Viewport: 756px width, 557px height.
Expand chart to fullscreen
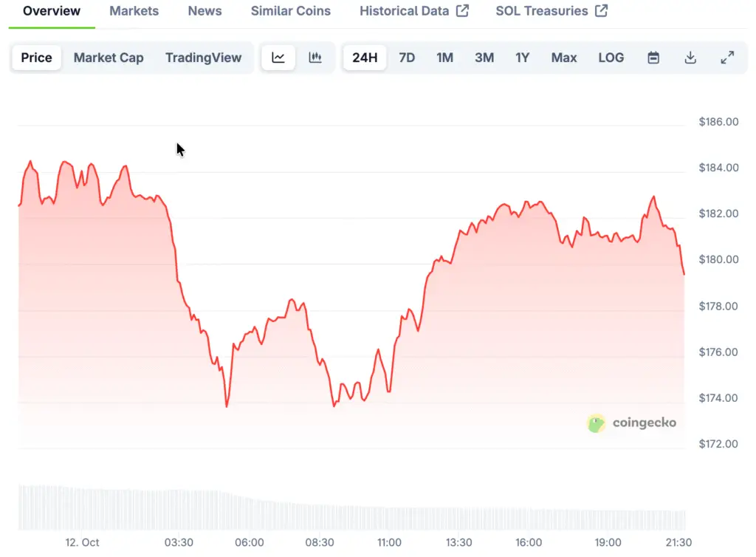pyautogui.click(x=727, y=58)
